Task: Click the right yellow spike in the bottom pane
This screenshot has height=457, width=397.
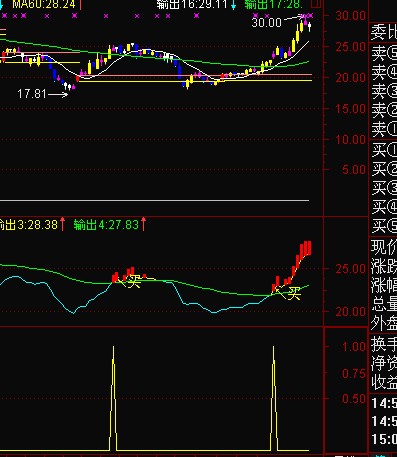Action: pos(274,398)
